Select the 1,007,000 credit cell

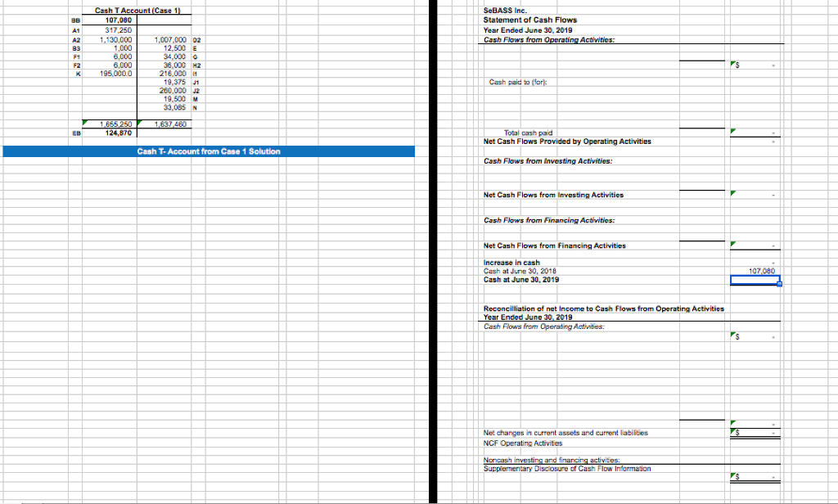[170, 40]
